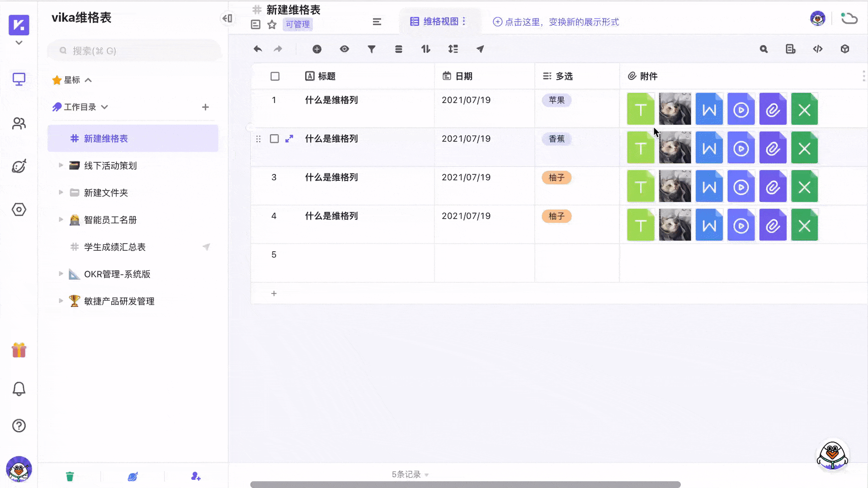Select the hide fields eye icon
Screen dimensions: 868x488
pyautogui.click(x=344, y=49)
